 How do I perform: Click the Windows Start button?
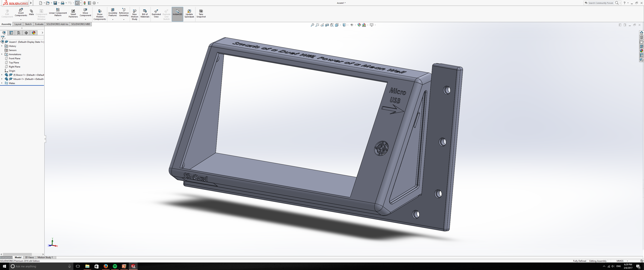(x=4, y=266)
